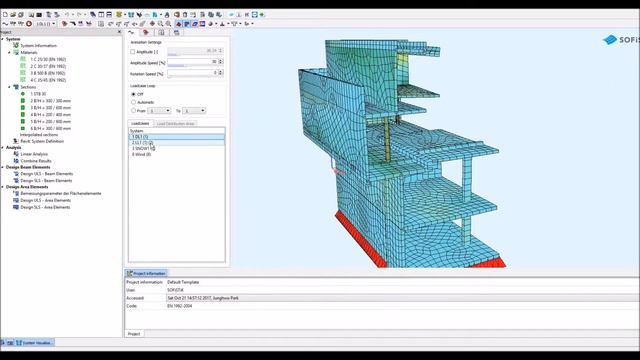Select loadcase 3 in the loadcase list

(x=177, y=149)
